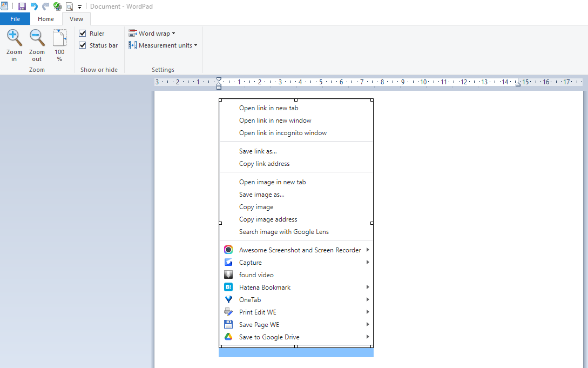Click the submenu arrow beside OneTab
The image size is (588, 368).
click(x=368, y=299)
